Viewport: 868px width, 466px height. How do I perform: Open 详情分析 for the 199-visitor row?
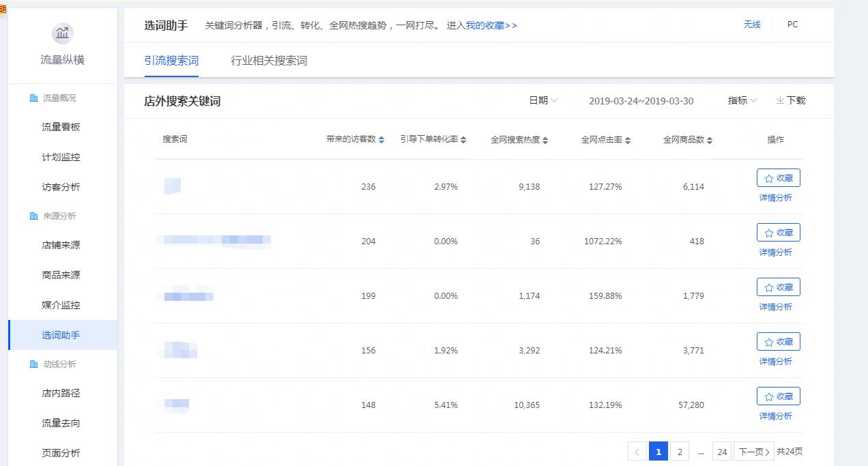pyautogui.click(x=776, y=307)
